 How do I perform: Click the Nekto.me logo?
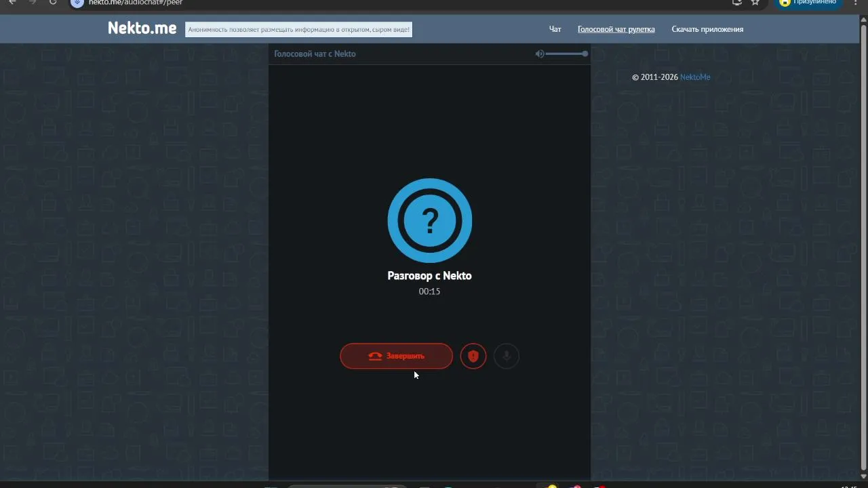point(142,28)
